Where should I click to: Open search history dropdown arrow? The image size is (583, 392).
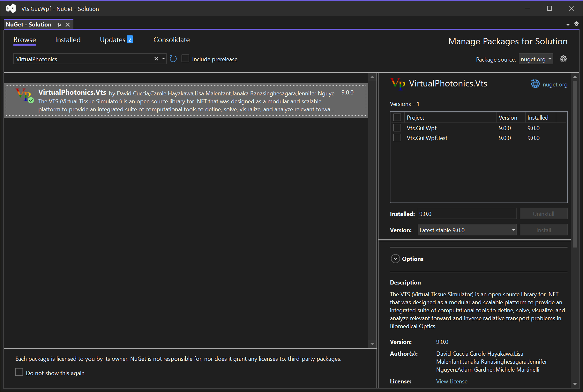click(x=163, y=59)
